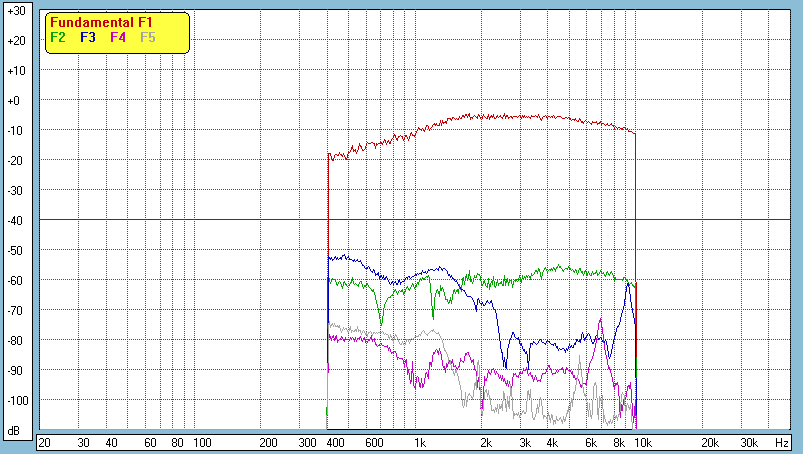Click the Hz unit label
Image resolution: width=803 pixels, height=454 pixels.
click(x=781, y=443)
